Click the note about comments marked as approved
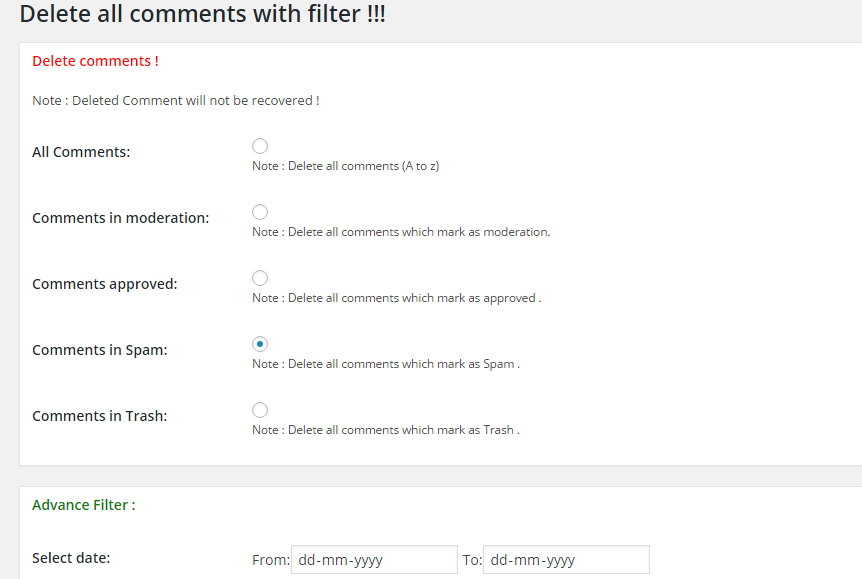Viewport: 862px width, 579px height. pos(396,298)
